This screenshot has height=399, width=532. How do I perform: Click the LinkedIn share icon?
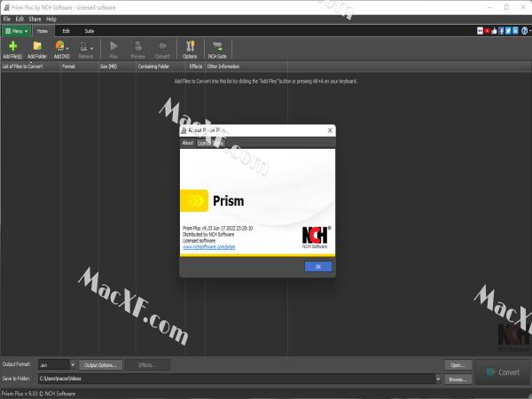click(x=515, y=31)
